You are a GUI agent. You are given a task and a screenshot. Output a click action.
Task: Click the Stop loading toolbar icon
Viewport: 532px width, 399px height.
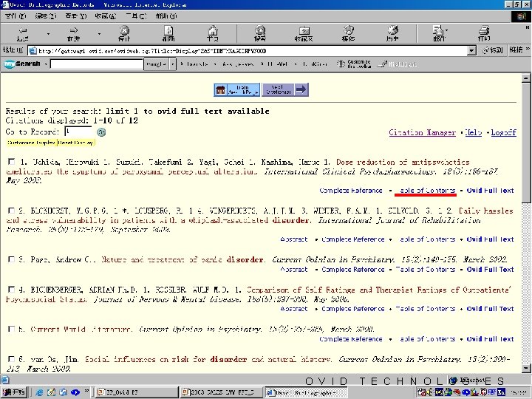[x=124, y=33]
